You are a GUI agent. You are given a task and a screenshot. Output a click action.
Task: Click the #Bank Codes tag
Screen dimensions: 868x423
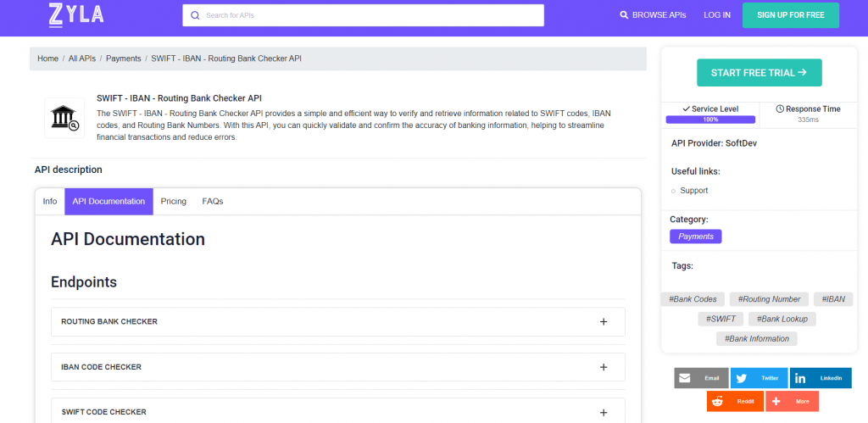693,299
